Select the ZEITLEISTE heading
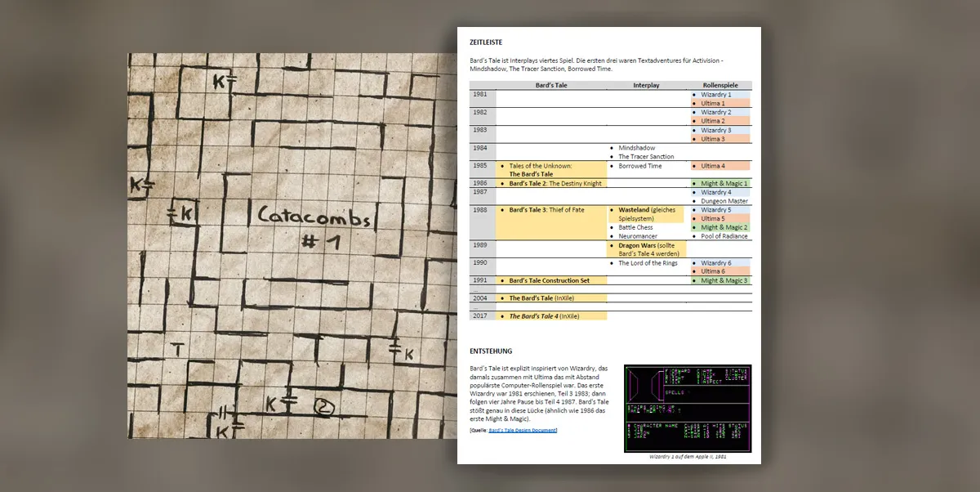Image resolution: width=980 pixels, height=492 pixels. pyautogui.click(x=485, y=41)
